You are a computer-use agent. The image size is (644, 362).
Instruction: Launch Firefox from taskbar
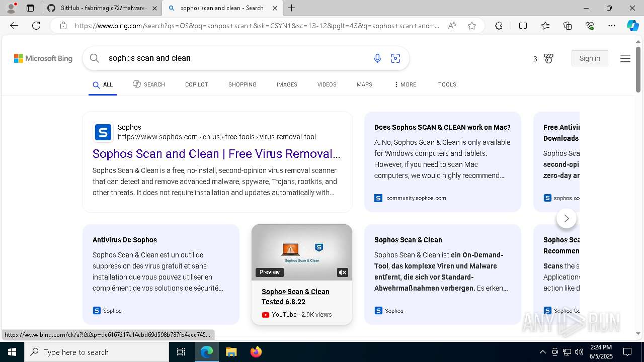click(256, 352)
